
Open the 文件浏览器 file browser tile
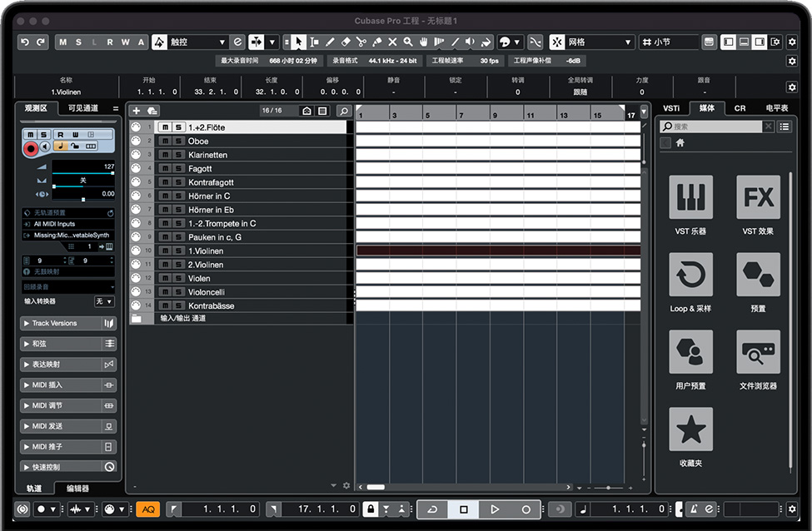click(x=758, y=352)
